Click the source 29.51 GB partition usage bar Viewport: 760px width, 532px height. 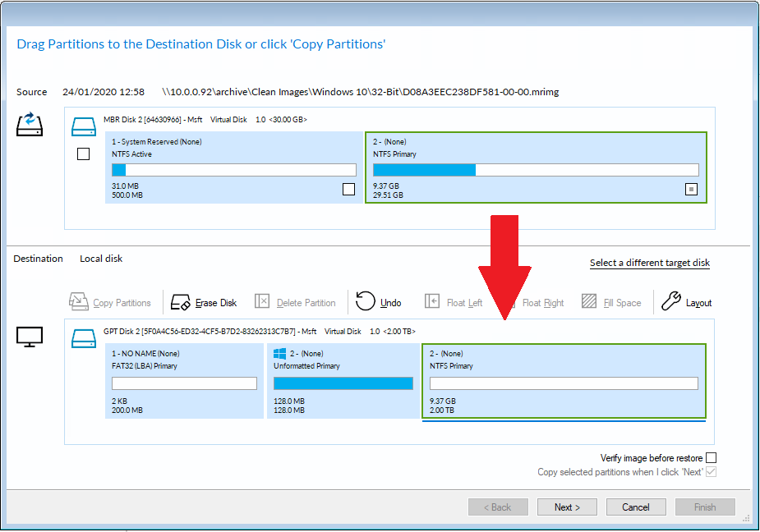536,170
